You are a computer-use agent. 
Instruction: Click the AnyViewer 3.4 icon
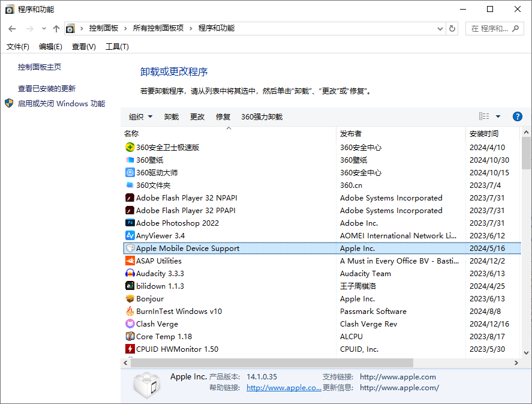click(x=130, y=235)
